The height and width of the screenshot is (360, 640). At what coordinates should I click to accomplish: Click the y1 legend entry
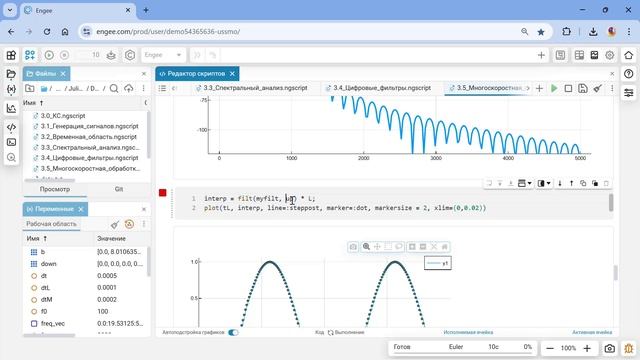pyautogui.click(x=438, y=263)
